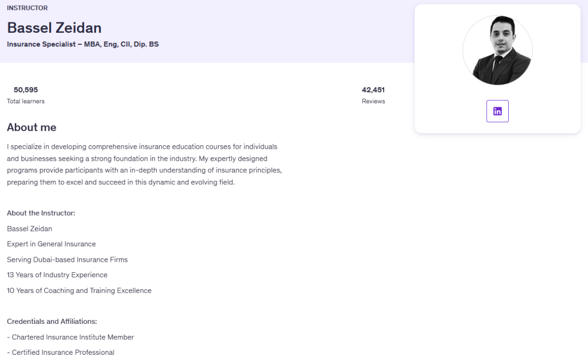
Task: Click the 42,451 reviews count
Action: [x=373, y=90]
